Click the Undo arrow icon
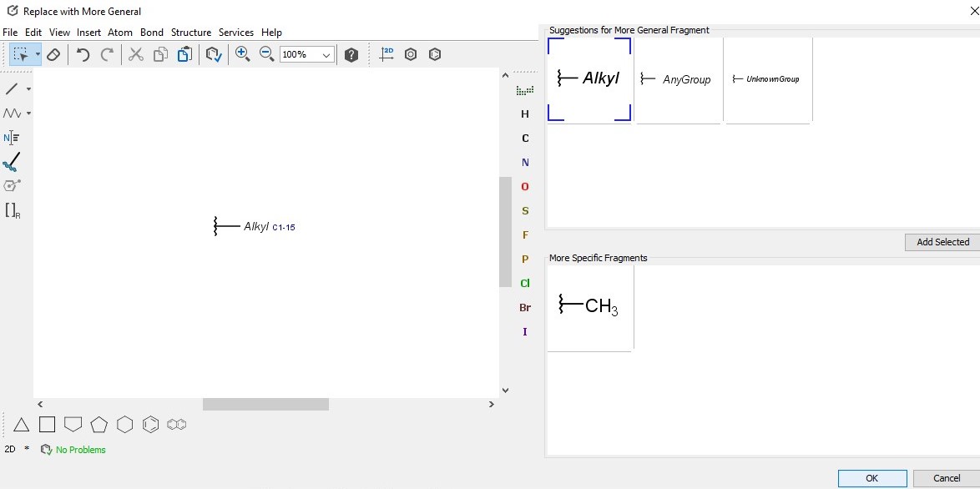This screenshot has height=489, width=980. (x=83, y=54)
